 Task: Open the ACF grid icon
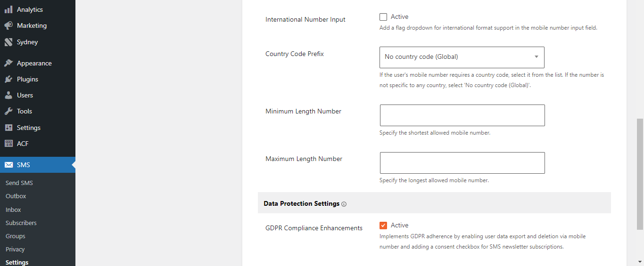(x=8, y=144)
